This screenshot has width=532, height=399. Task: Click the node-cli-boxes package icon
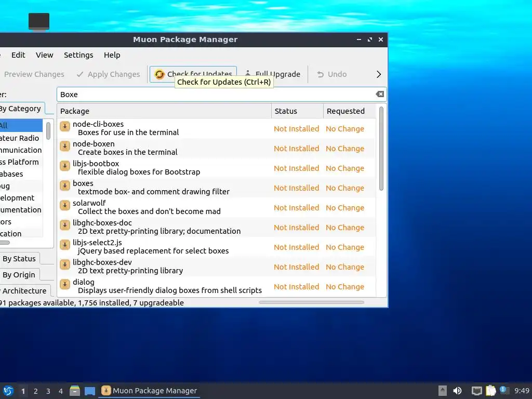65,126
